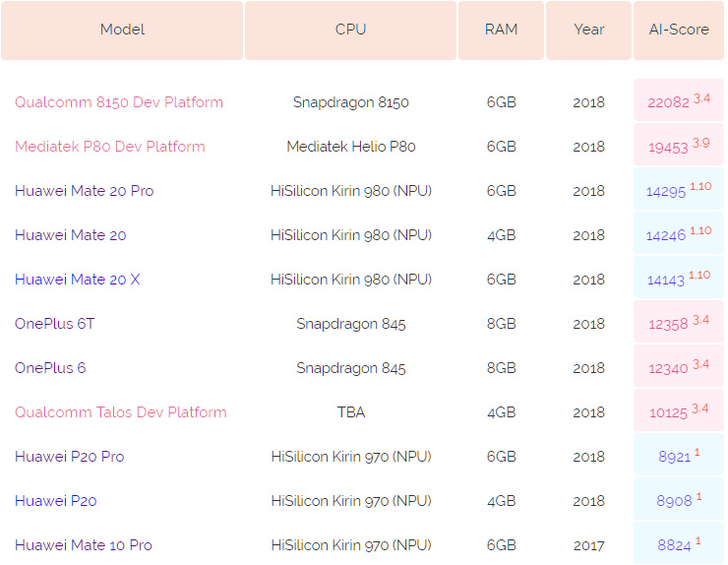Viewport: 728px width, 565px height.
Task: Open the Huawei P20 Pro link
Action: [70, 457]
